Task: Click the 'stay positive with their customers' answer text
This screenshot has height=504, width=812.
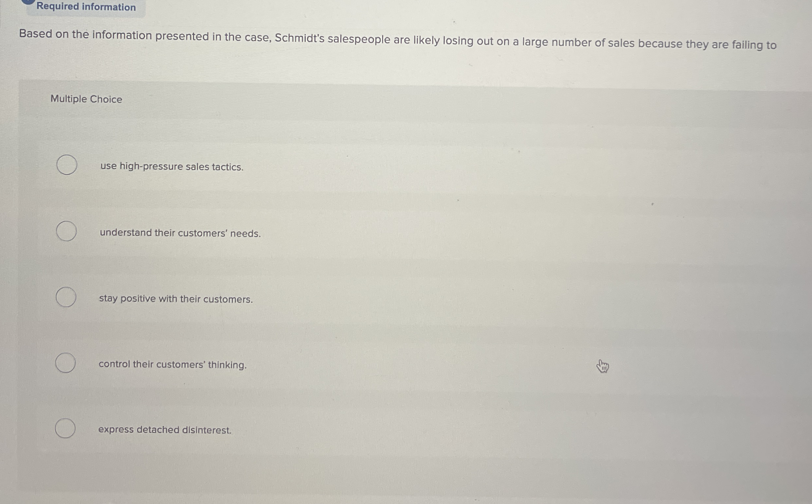Action: coord(176,299)
